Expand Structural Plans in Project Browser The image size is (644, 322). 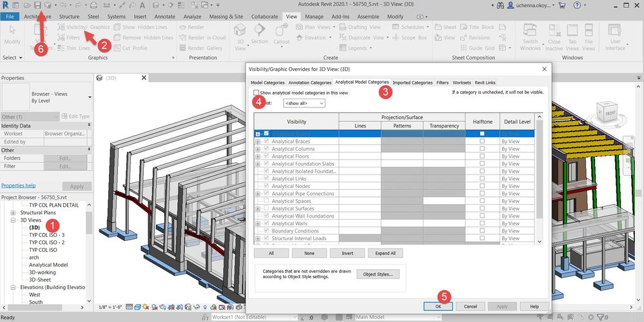tap(13, 213)
